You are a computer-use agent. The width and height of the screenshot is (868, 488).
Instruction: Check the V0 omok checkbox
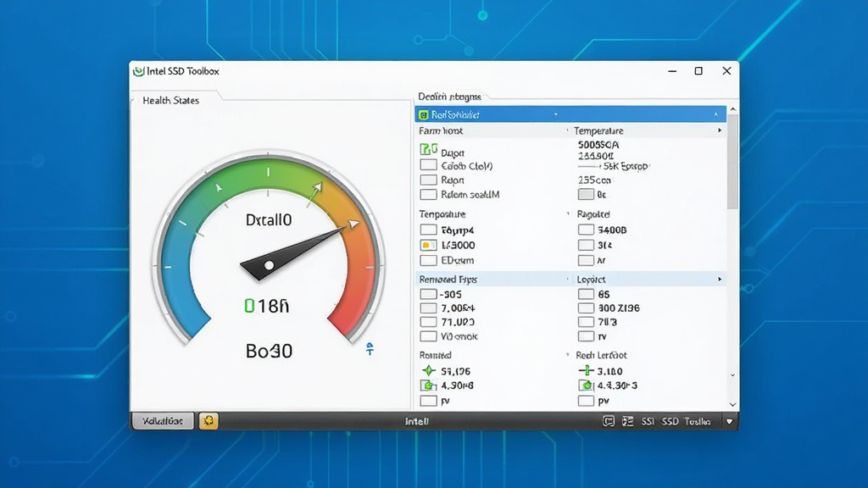pos(428,335)
